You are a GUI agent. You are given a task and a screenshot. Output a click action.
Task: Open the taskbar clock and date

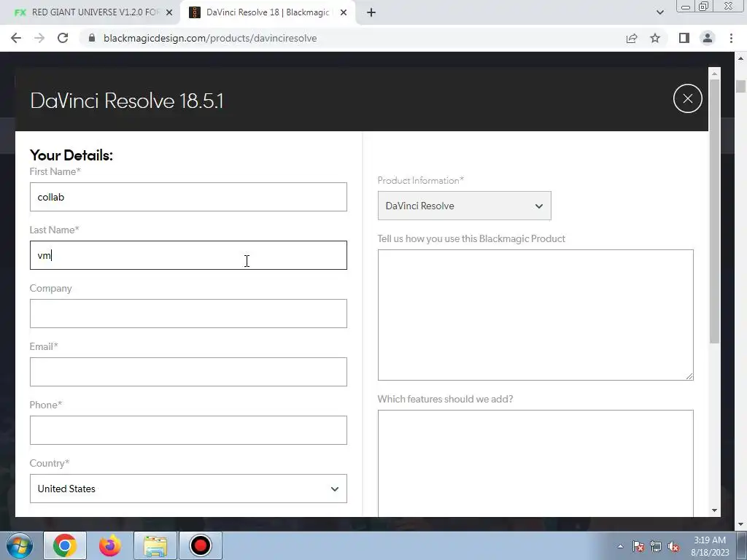click(x=710, y=546)
